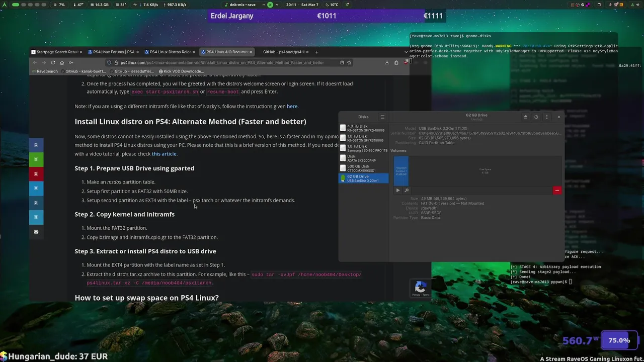Screen dimensions: 644x362
Task: Open the Kick VOD Downloader bookmark
Action: click(182, 71)
